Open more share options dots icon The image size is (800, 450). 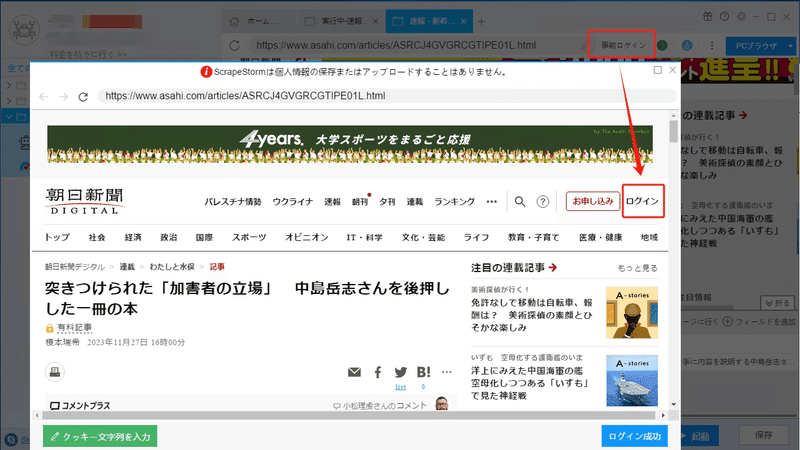(x=446, y=372)
